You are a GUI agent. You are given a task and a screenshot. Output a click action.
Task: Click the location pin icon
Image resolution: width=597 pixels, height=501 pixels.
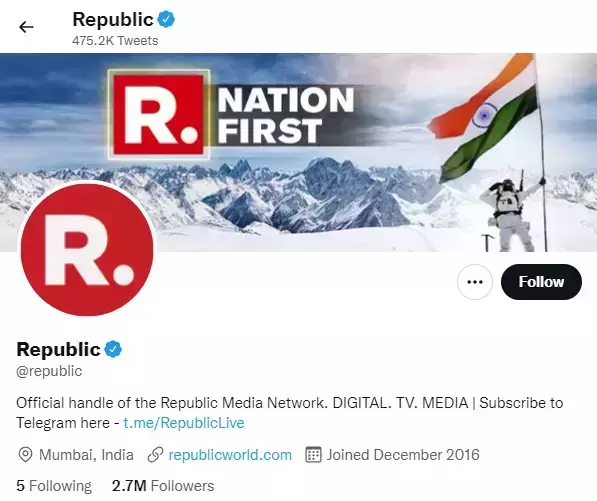pyautogui.click(x=25, y=455)
